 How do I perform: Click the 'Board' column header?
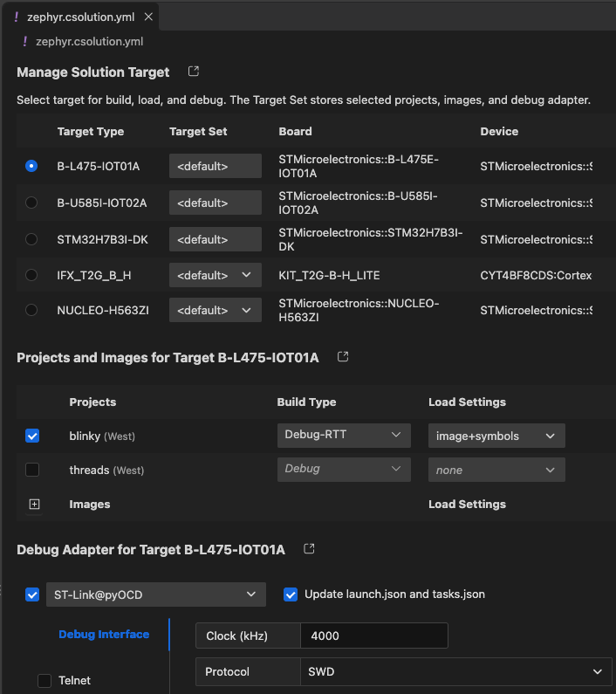pos(295,132)
